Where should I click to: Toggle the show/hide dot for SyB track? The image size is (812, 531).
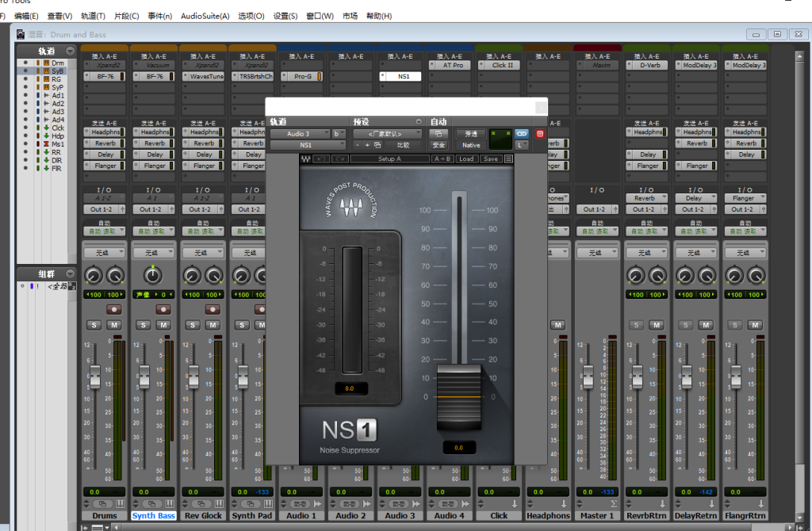point(25,71)
